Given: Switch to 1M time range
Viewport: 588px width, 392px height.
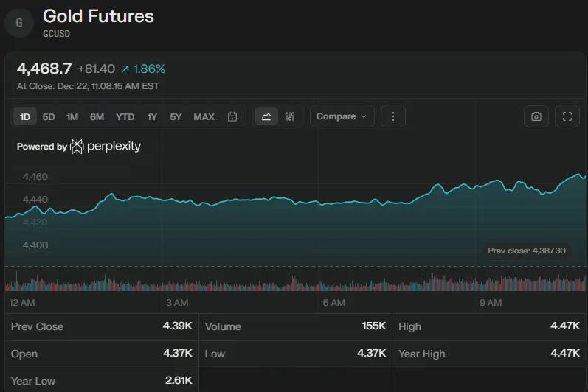Looking at the screenshot, I should point(72,116).
